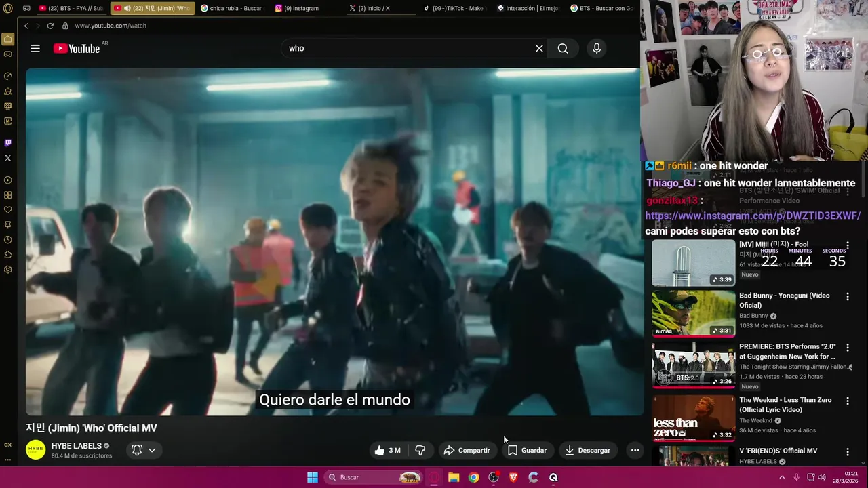Open options menu for BTS Guggenheim video
Viewport: 868px width, 488px height.
tap(848, 348)
